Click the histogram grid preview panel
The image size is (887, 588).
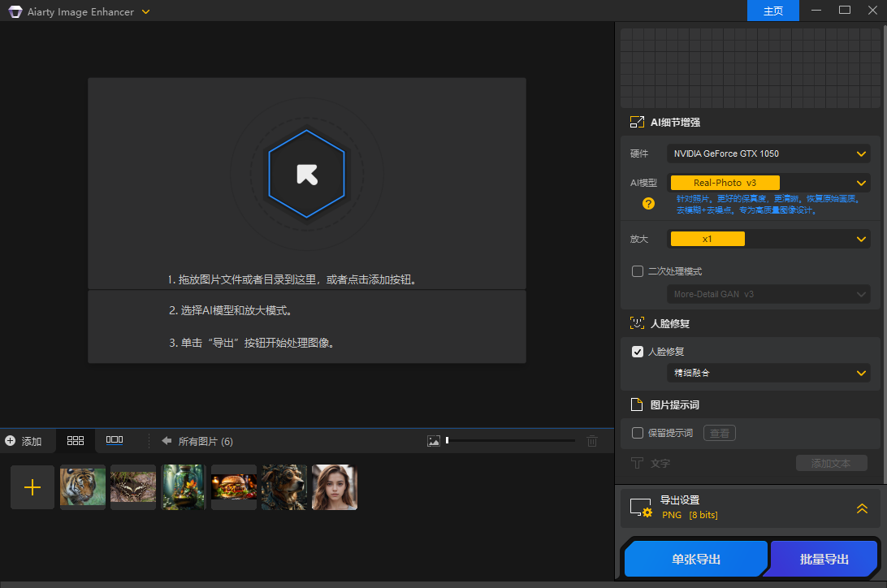[x=750, y=68]
